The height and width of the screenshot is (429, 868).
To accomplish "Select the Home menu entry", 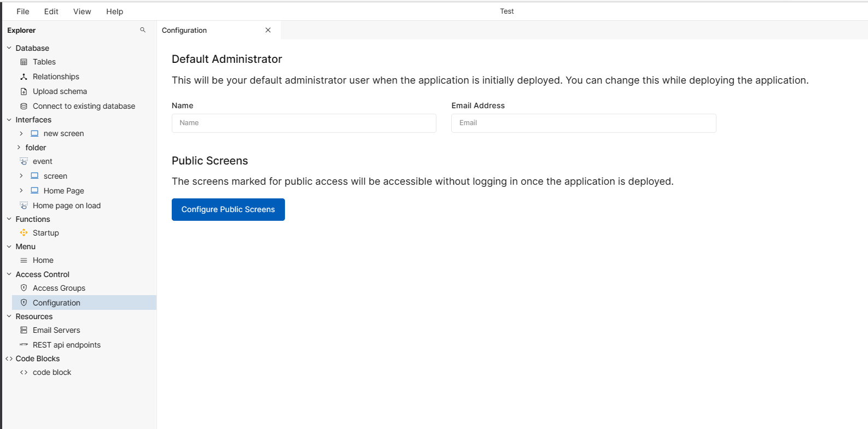I will tap(43, 260).
